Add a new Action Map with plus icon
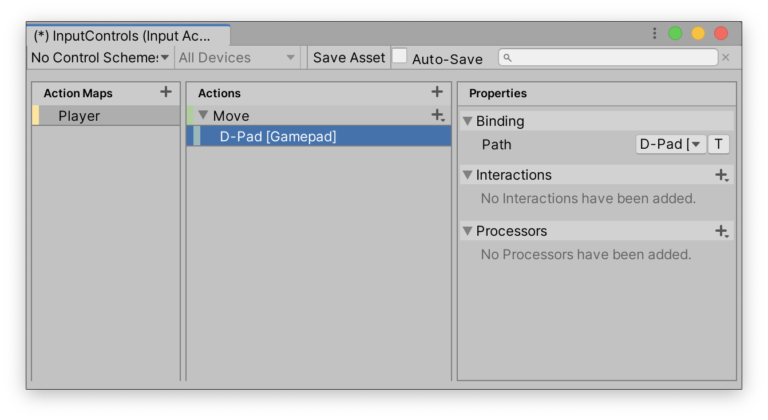This screenshot has height=420, width=768. click(166, 92)
